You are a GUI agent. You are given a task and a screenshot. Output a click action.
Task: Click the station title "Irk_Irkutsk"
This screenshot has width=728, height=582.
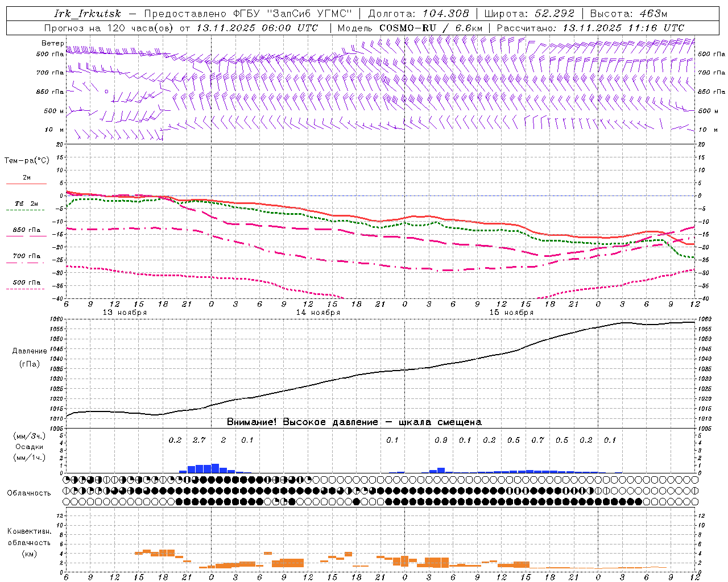[87, 14]
